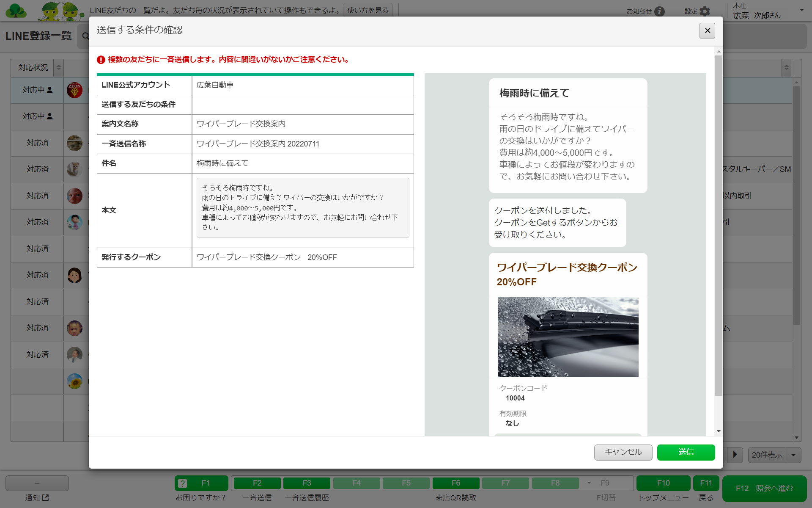Viewport: 812px width, 508px height.
Task: Click the F1 help question-mark icon
Action: pyautogui.click(x=182, y=483)
